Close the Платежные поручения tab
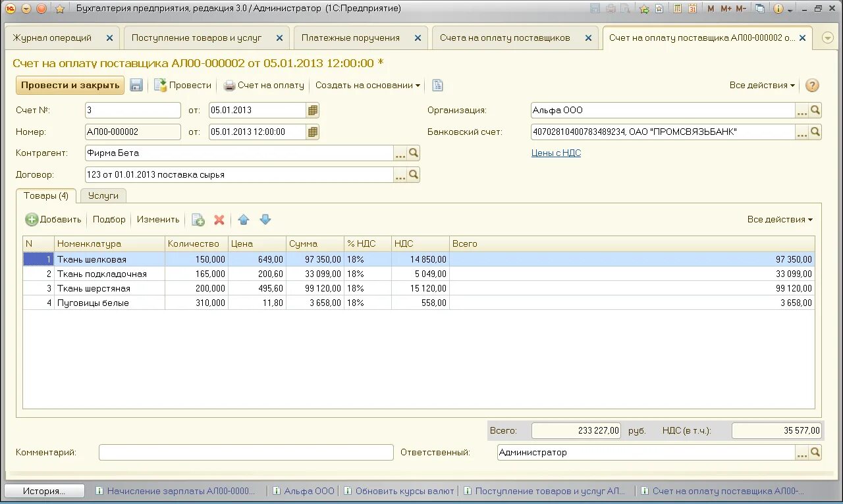The image size is (843, 504). tap(418, 38)
